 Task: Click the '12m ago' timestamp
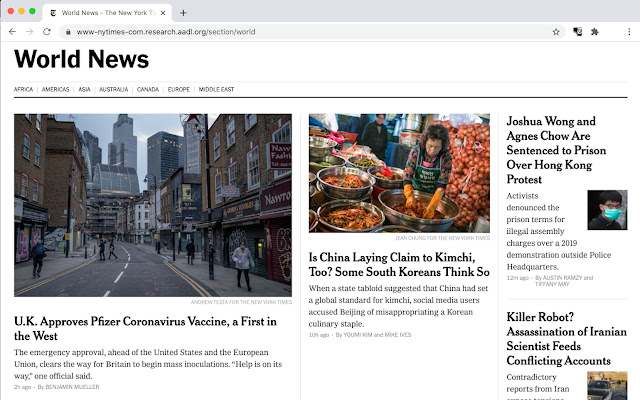518,278
